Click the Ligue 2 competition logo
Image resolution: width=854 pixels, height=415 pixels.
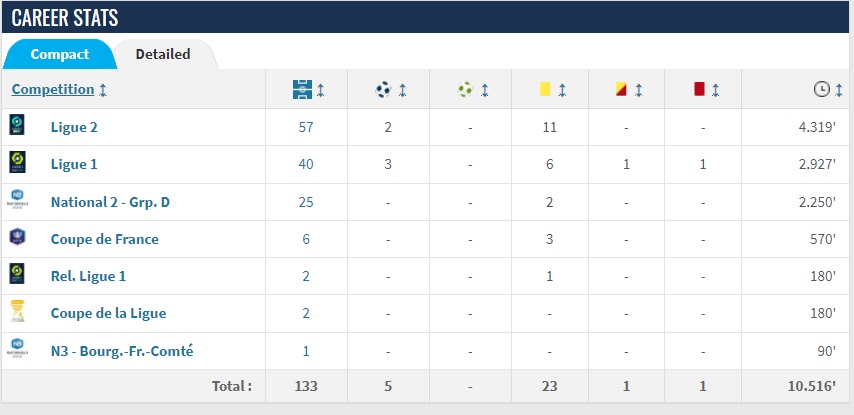pos(17,125)
